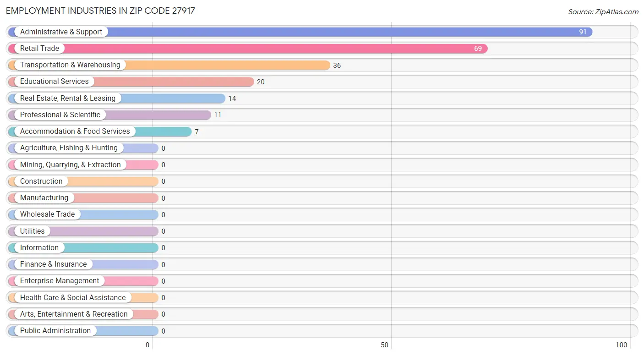The width and height of the screenshot is (644, 356).
Task: Click the Public Administration label
Action: 55,330
